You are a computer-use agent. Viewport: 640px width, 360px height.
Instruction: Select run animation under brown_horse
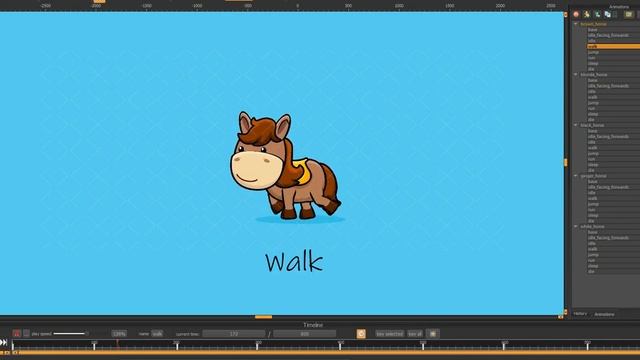click(x=613, y=58)
